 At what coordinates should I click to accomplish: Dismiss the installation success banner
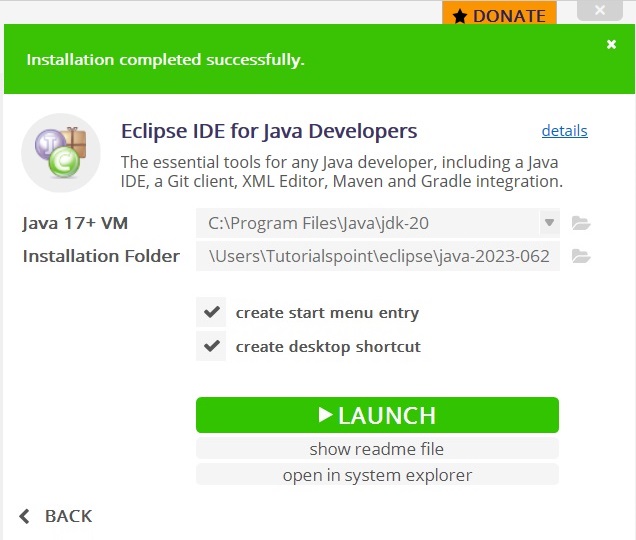(611, 44)
